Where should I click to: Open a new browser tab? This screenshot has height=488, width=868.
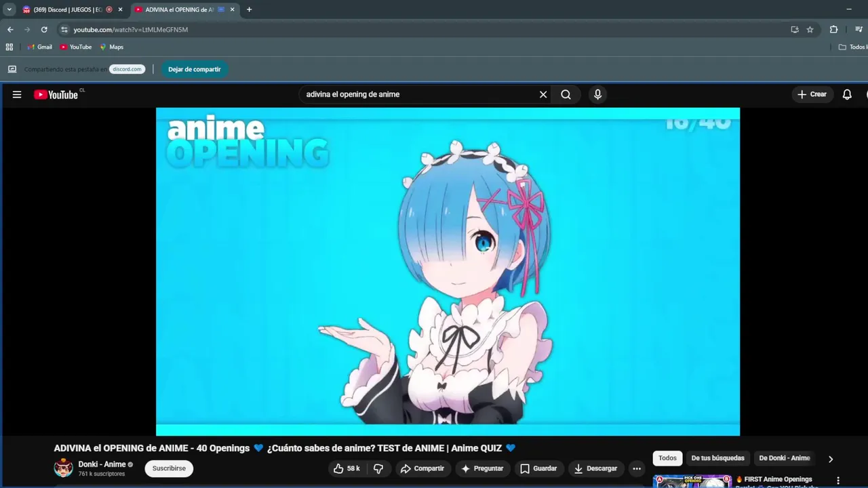pos(249,9)
